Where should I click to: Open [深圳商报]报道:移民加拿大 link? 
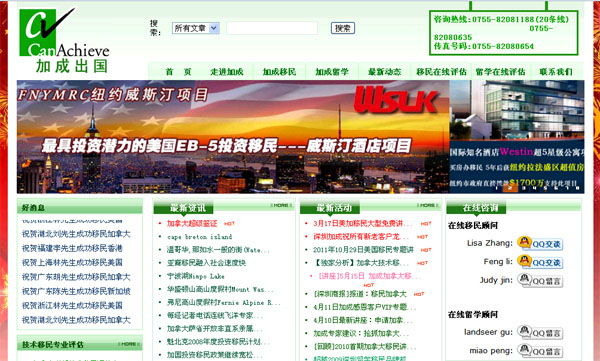point(360,294)
